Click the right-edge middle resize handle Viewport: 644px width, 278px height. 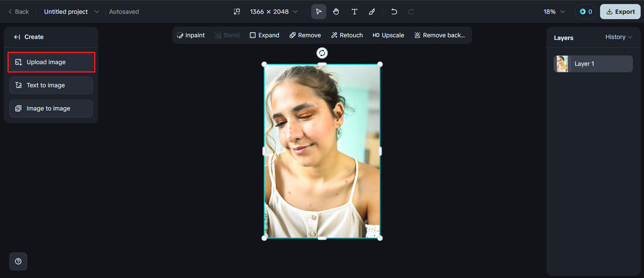click(x=380, y=151)
